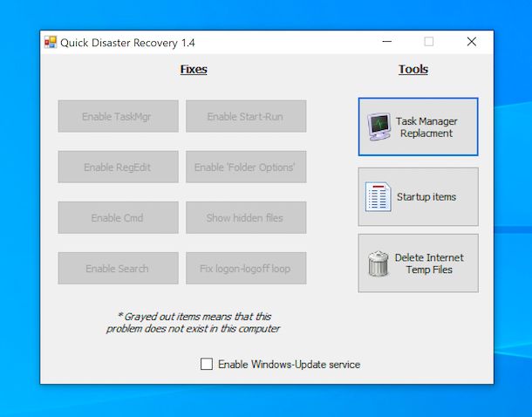The width and height of the screenshot is (532, 417).
Task: Click the Tools heading
Action: [x=413, y=69]
